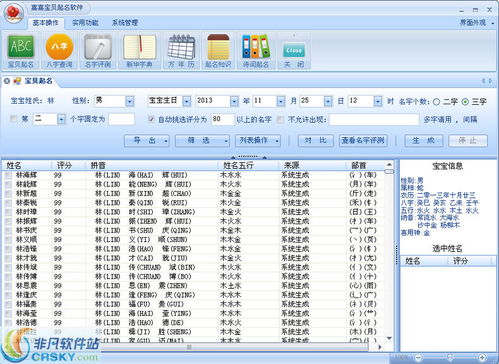Switch to the 实用功能 ribbon tab
The width and height of the screenshot is (499, 364).
click(x=85, y=23)
